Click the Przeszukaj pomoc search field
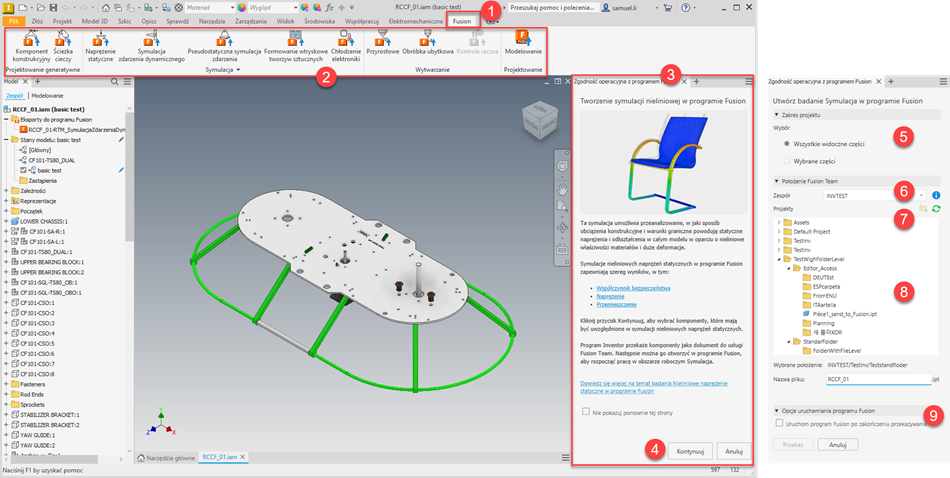950x478 pixels. (x=553, y=8)
